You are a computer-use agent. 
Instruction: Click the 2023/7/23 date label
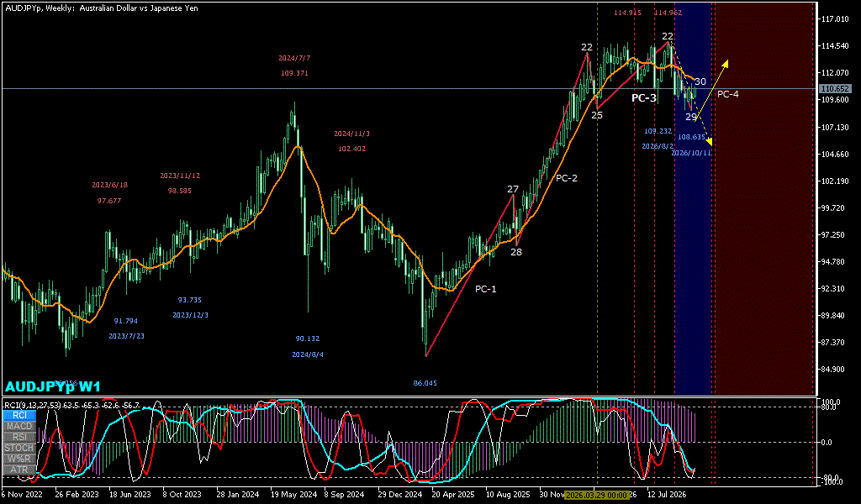[126, 336]
